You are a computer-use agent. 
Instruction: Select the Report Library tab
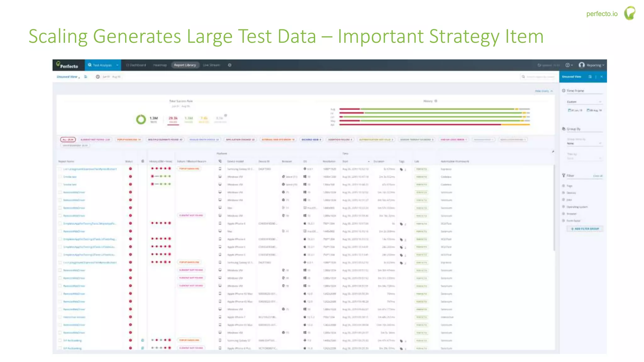click(x=185, y=65)
